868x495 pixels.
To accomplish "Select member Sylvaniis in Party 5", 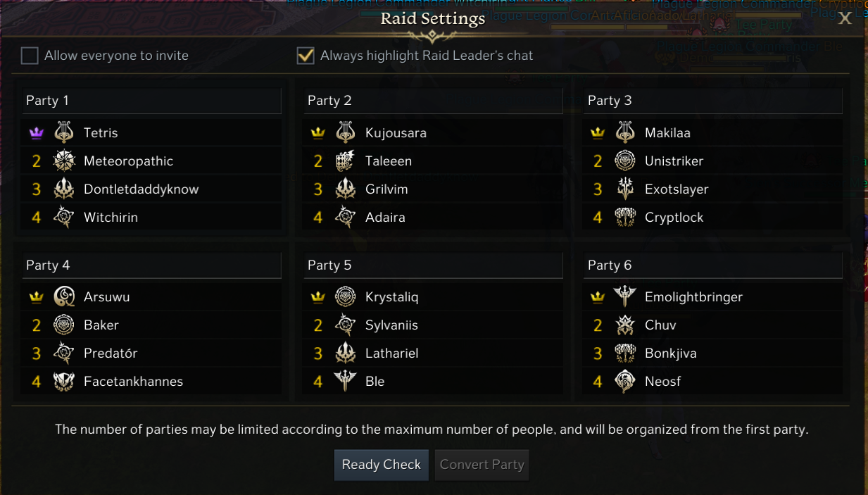I will (391, 325).
